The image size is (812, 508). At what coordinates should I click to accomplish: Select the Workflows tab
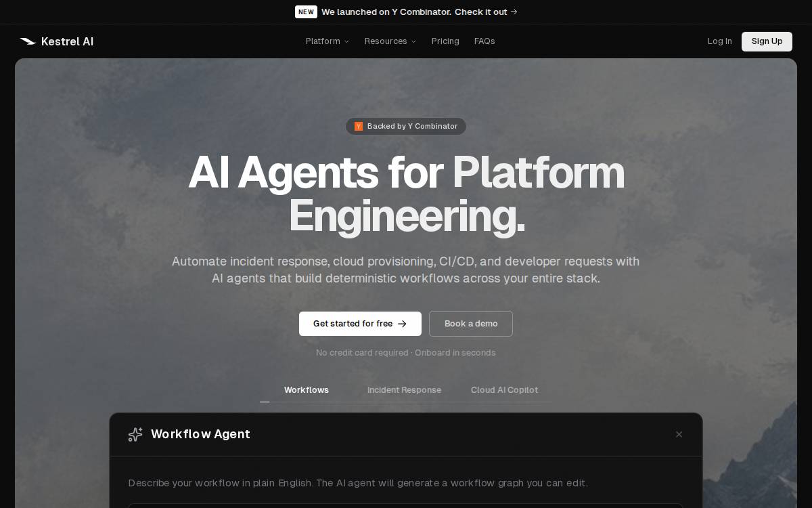(x=307, y=390)
